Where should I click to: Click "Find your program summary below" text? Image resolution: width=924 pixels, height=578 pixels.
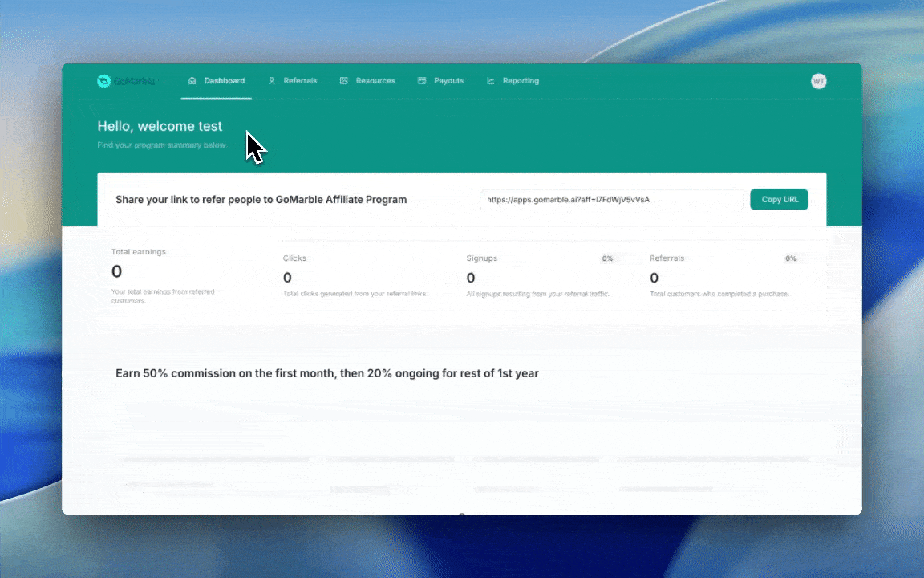(161, 145)
